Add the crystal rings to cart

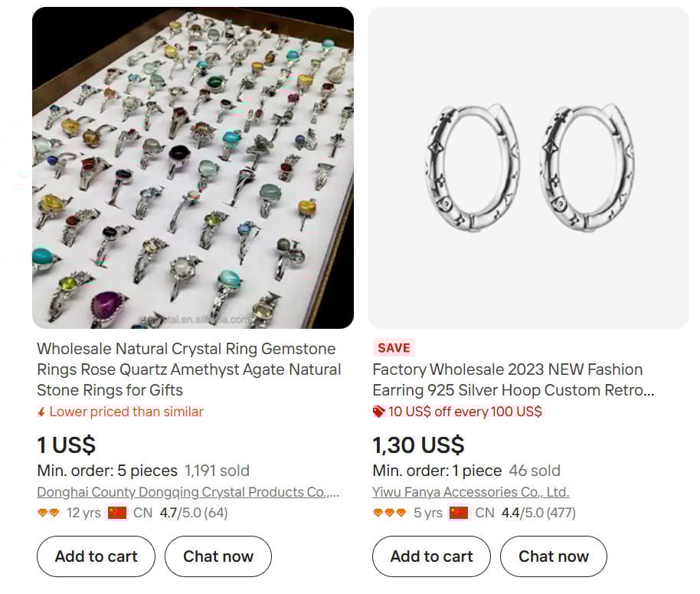(x=95, y=556)
